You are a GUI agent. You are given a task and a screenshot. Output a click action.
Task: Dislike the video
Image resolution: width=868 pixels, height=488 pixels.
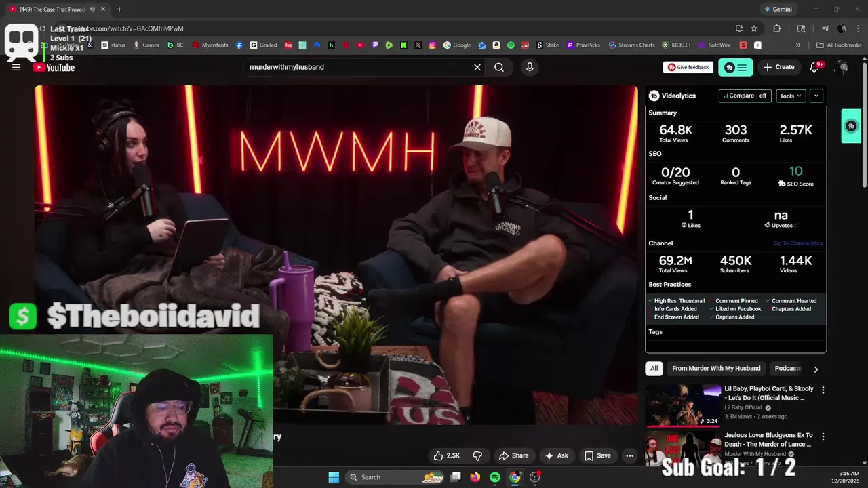click(x=477, y=455)
